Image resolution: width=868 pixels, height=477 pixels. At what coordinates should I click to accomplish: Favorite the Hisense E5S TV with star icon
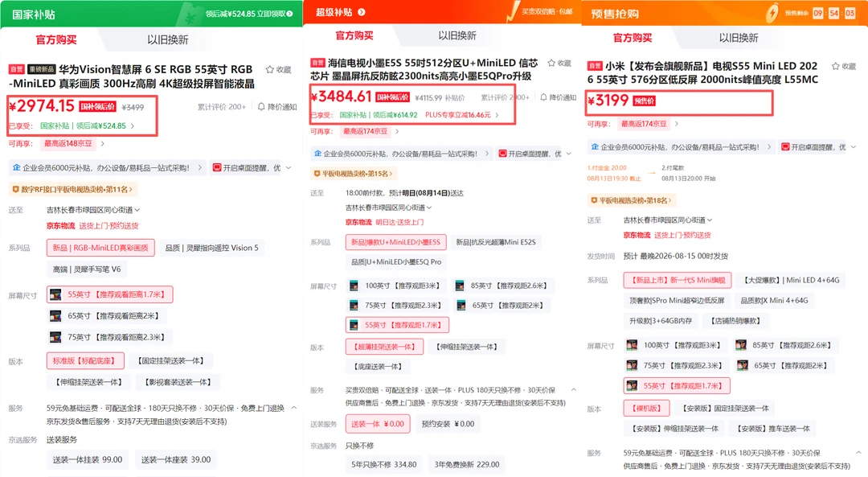tap(551, 64)
